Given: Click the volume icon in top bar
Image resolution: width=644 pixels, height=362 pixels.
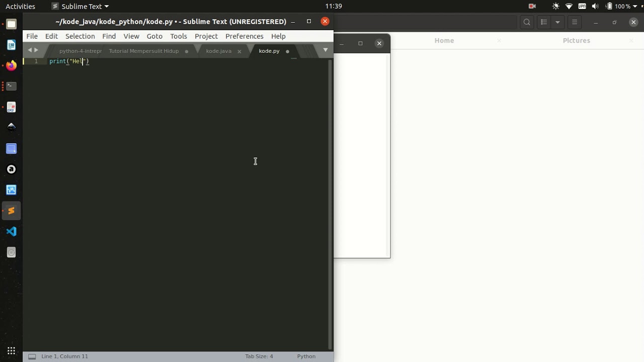Looking at the screenshot, I should pos(596,6).
